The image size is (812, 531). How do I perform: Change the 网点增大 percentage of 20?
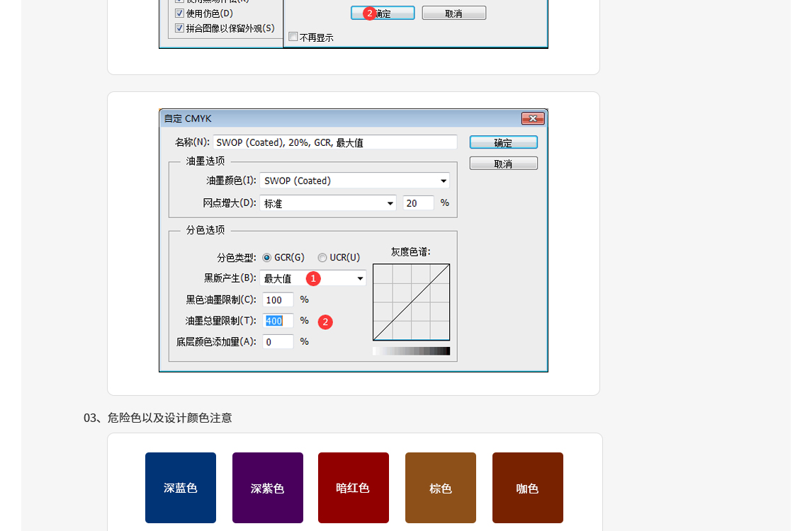[x=418, y=203]
